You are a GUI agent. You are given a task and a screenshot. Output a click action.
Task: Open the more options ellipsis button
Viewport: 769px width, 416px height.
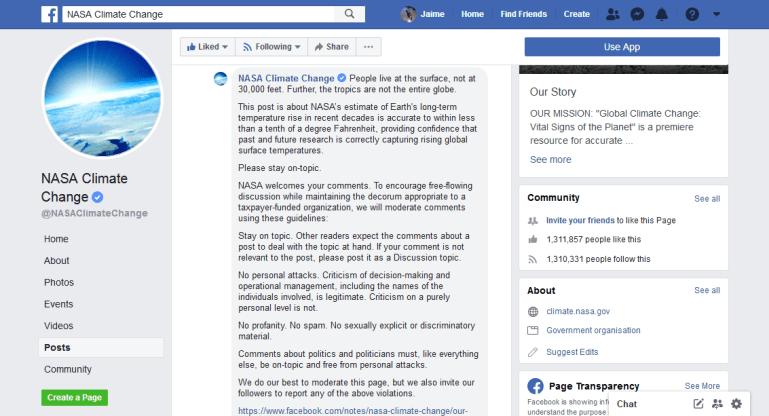point(368,47)
